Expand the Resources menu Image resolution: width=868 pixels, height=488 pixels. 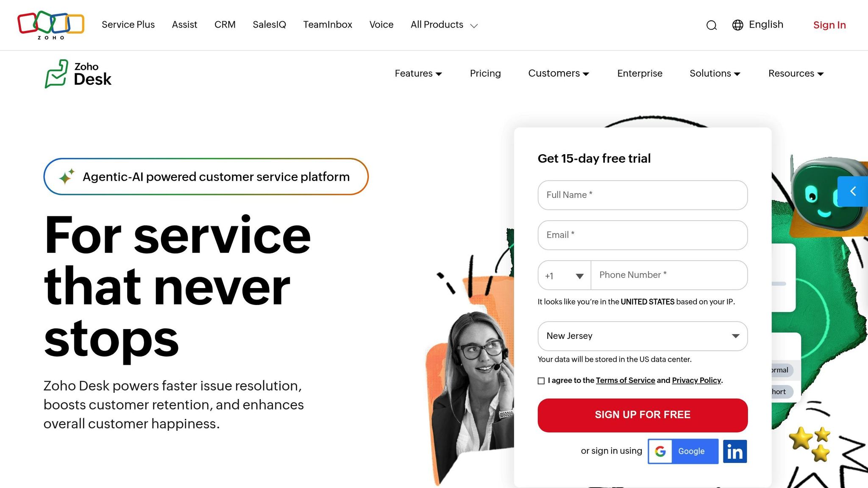tap(796, 73)
